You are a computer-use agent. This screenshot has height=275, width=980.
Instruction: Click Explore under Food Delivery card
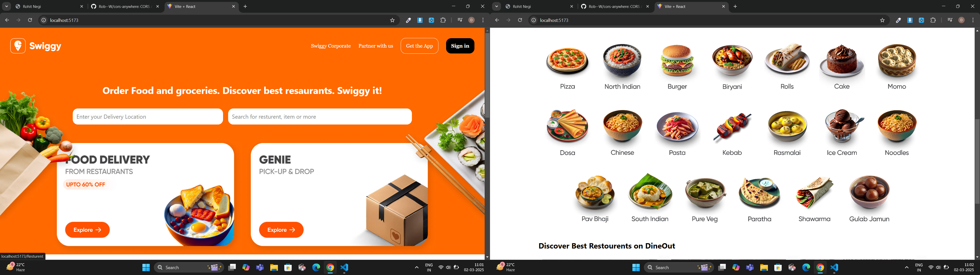click(87, 230)
